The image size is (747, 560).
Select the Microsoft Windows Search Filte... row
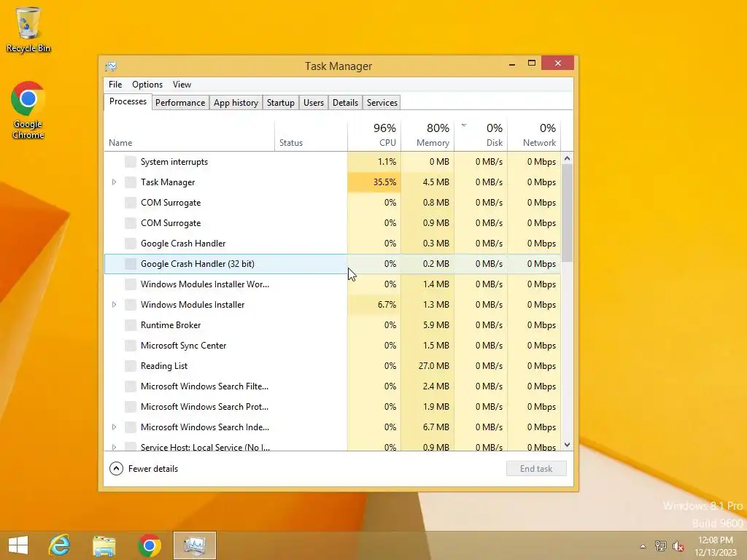coord(333,386)
